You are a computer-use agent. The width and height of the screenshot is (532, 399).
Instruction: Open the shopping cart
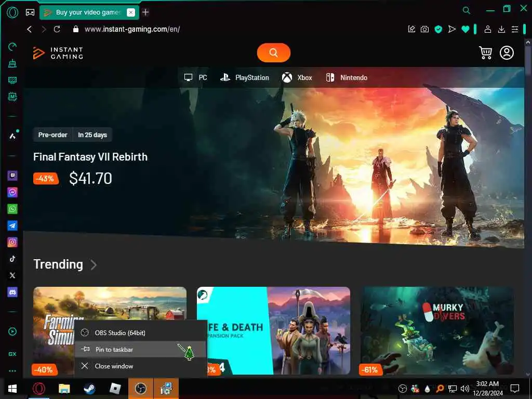coord(486,52)
